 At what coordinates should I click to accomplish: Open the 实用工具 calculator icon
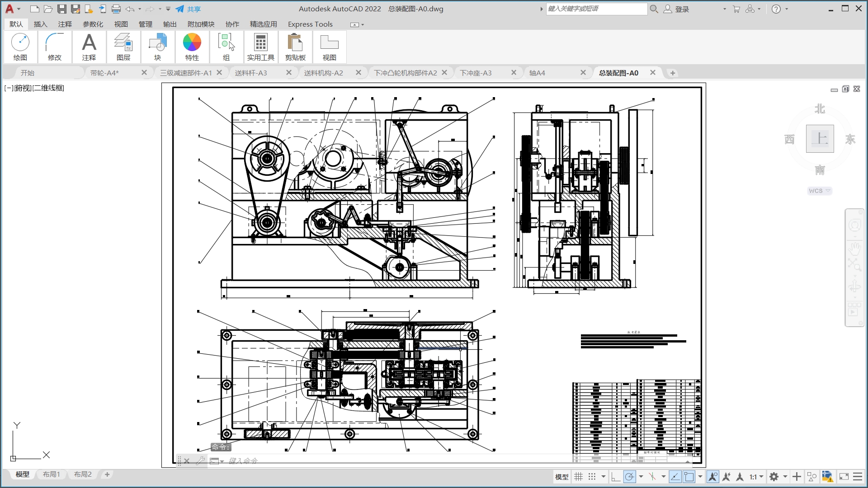260,42
